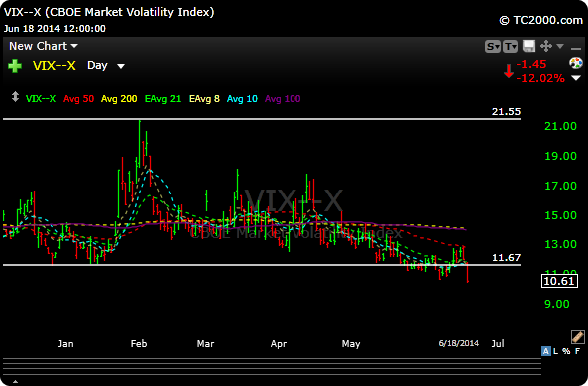Click the Jul label on date axis
The image size is (588, 386).
click(x=498, y=344)
